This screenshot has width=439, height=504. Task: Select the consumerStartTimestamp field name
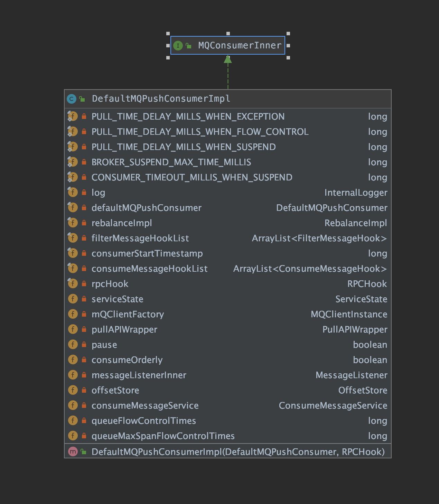[x=147, y=253]
